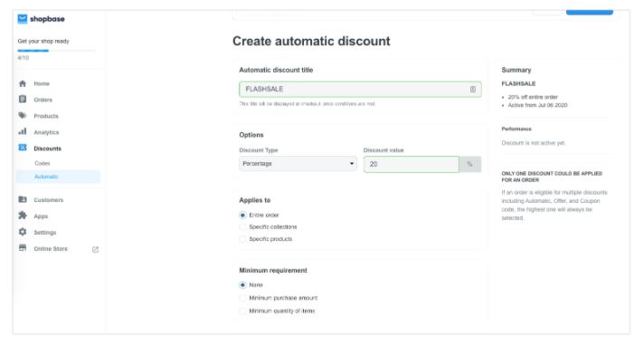644x346 pixels.
Task: Select Specific products radio button
Action: pos(242,239)
